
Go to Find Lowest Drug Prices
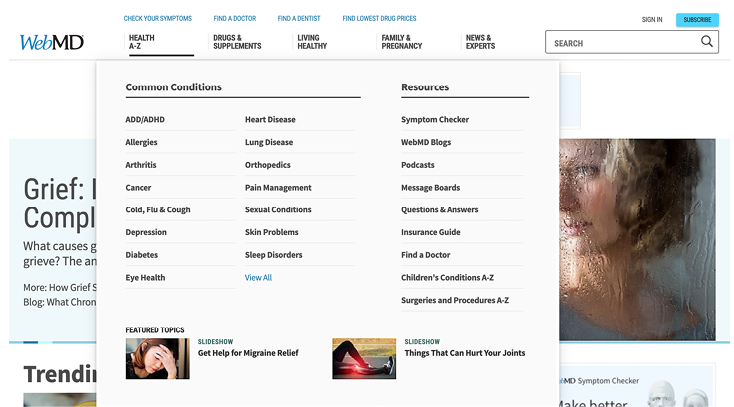(x=379, y=19)
